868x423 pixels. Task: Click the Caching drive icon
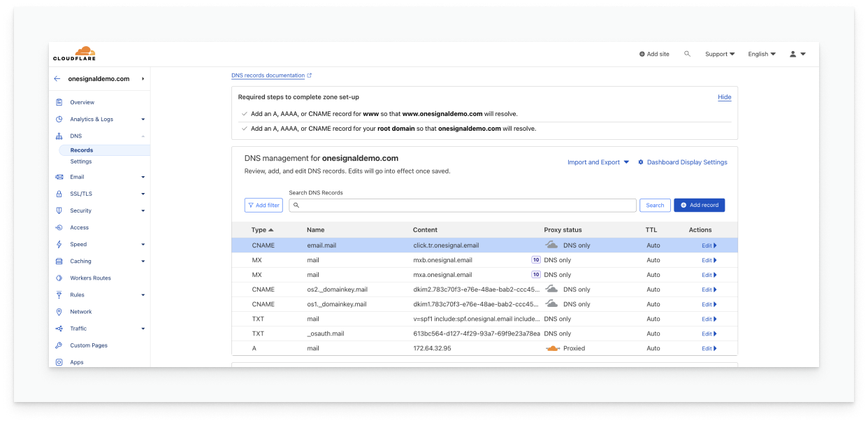coord(59,261)
